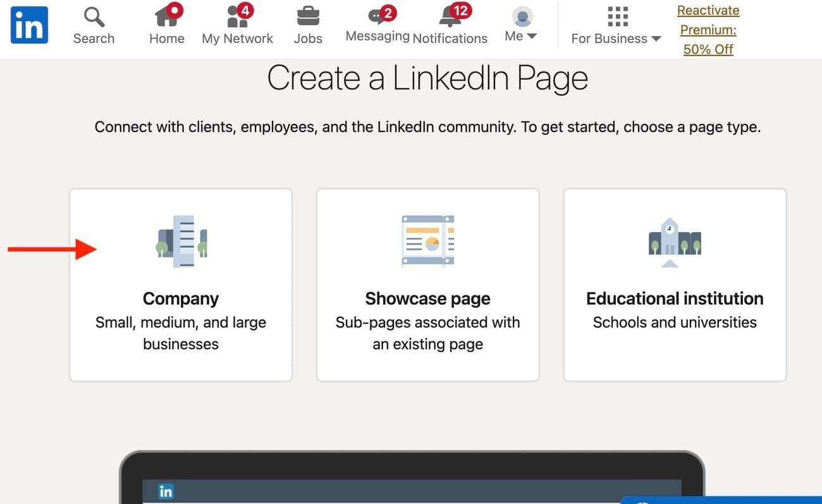The image size is (822, 504).
Task: Select the Educational institution title text
Action: [675, 298]
